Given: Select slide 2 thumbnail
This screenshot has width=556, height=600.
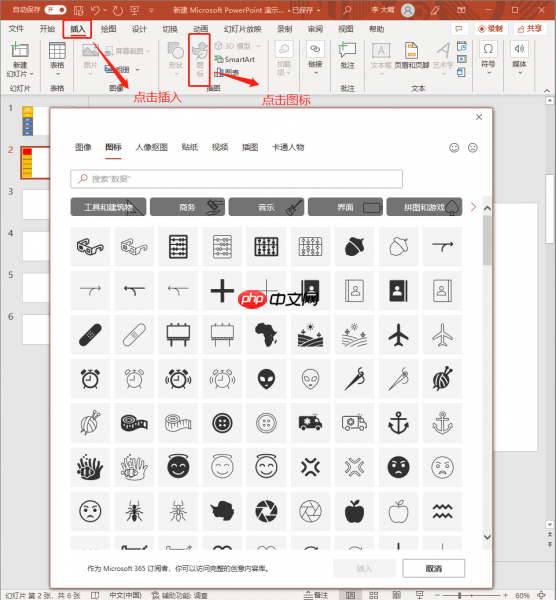Looking at the screenshot, I should pyautogui.click(x=36, y=163).
